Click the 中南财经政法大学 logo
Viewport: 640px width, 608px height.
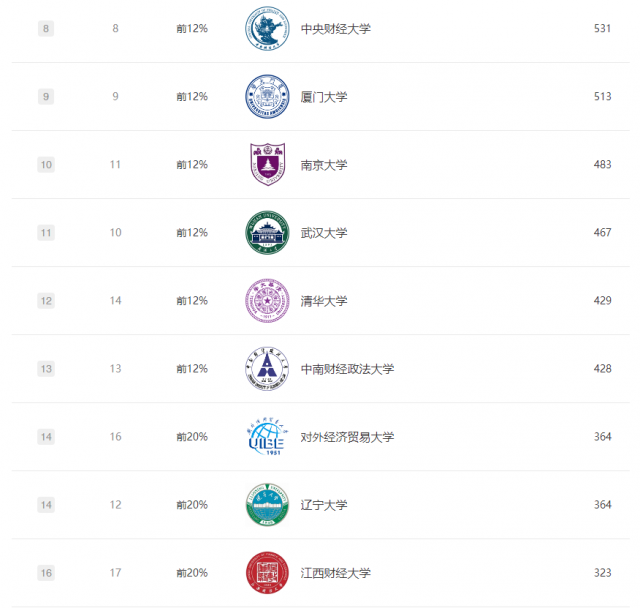tap(267, 368)
